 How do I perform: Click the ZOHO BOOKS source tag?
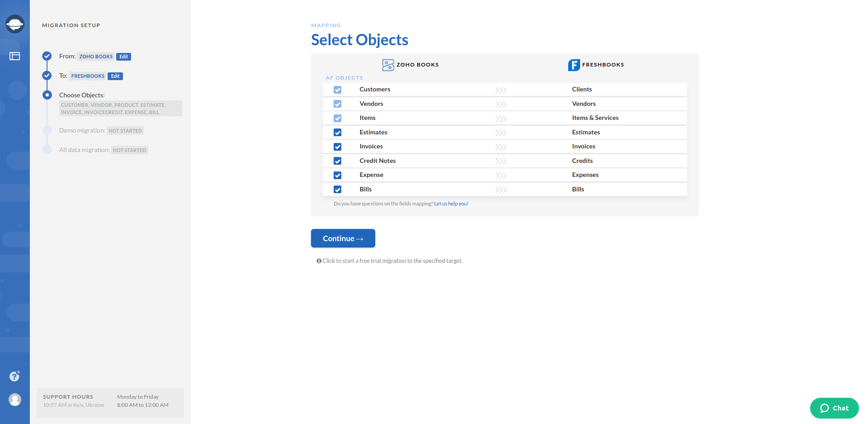[96, 57]
